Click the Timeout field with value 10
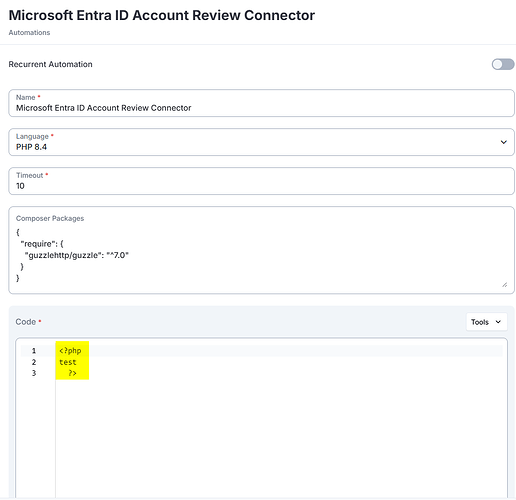The height and width of the screenshot is (500, 516). [x=261, y=181]
